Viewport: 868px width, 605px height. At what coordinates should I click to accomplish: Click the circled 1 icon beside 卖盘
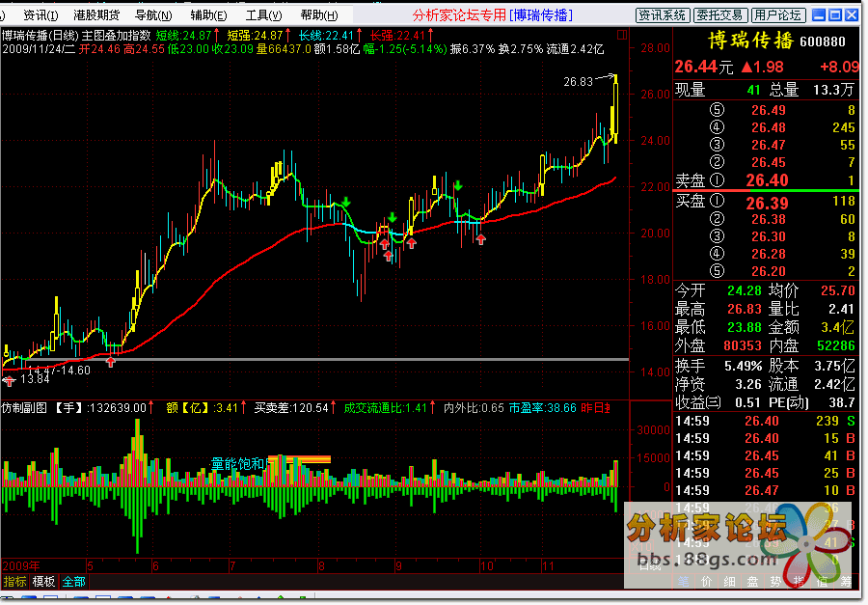[717, 180]
